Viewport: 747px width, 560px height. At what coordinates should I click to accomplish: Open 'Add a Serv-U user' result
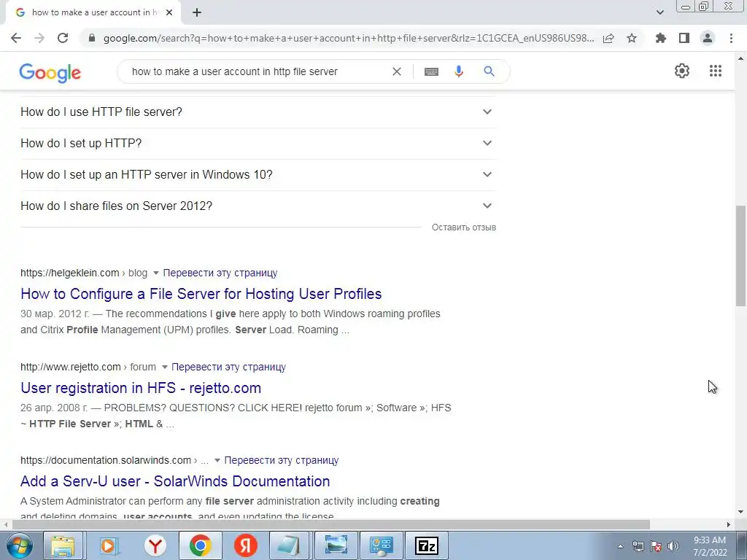(175, 481)
